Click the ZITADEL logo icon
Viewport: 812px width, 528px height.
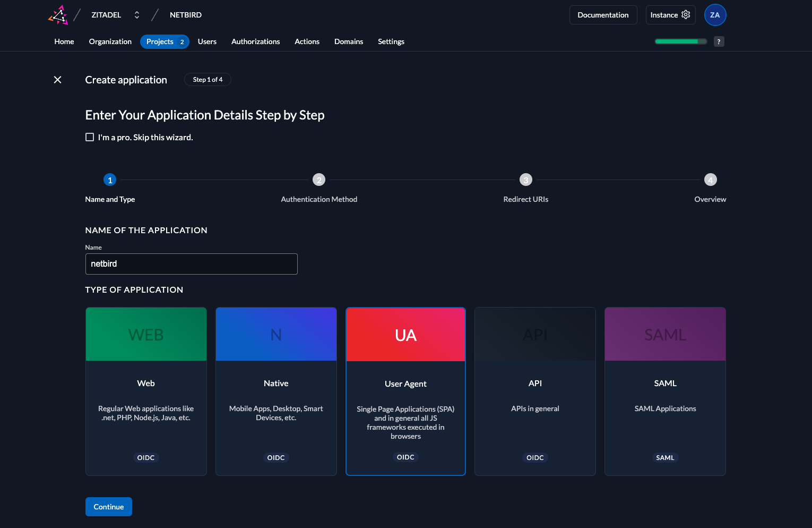tap(58, 14)
